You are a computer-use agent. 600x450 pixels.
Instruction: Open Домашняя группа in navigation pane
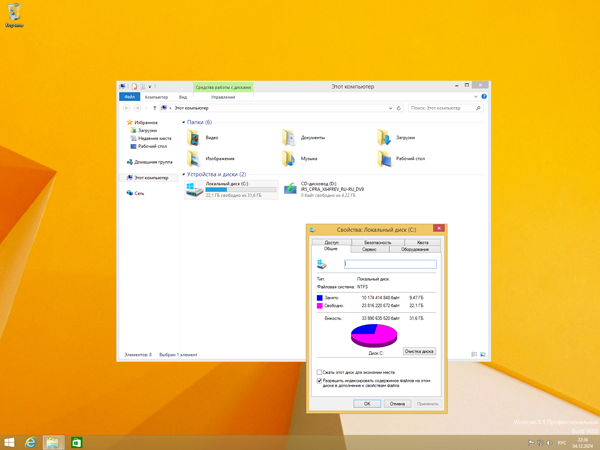[x=150, y=162]
